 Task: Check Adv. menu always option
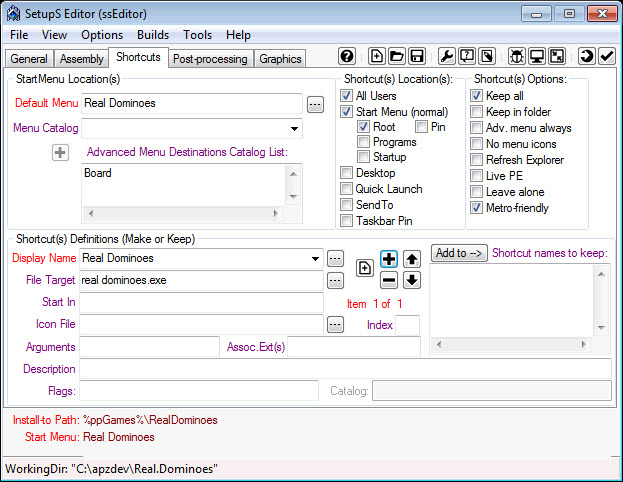476,128
